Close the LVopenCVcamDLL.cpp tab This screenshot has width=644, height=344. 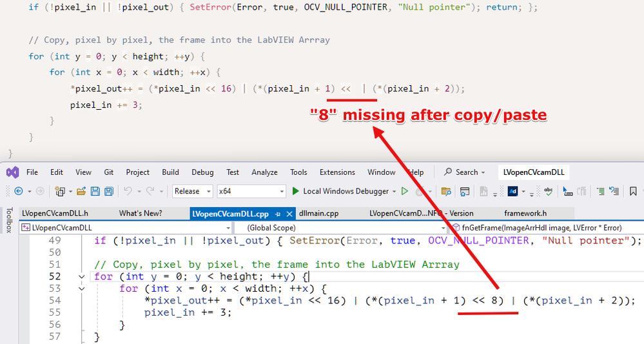[x=289, y=214]
